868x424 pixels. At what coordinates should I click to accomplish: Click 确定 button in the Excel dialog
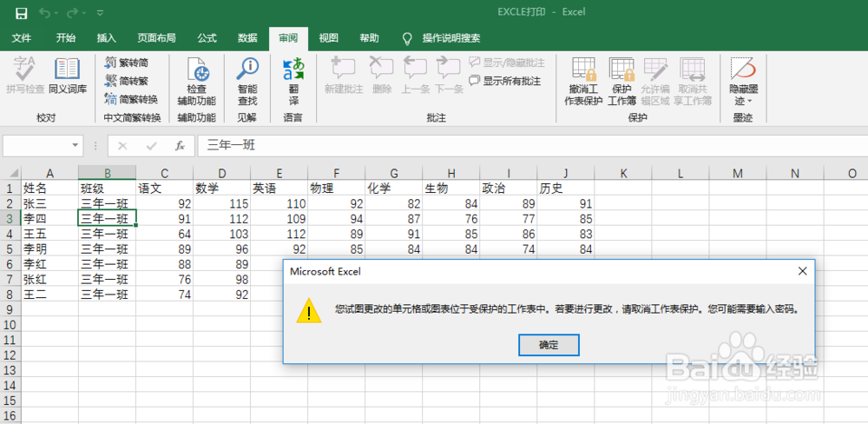pyautogui.click(x=549, y=345)
